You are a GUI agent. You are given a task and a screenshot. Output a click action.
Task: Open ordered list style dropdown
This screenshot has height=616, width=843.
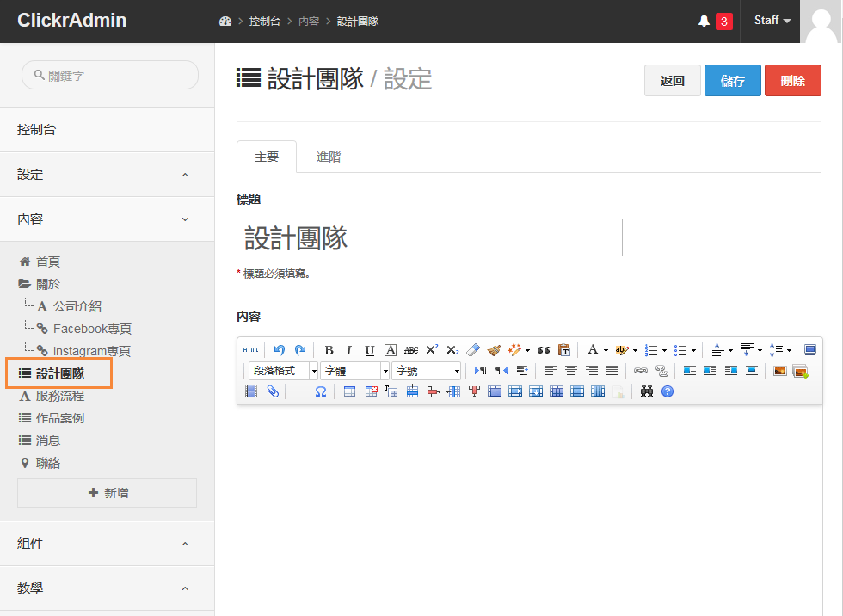[664, 350]
